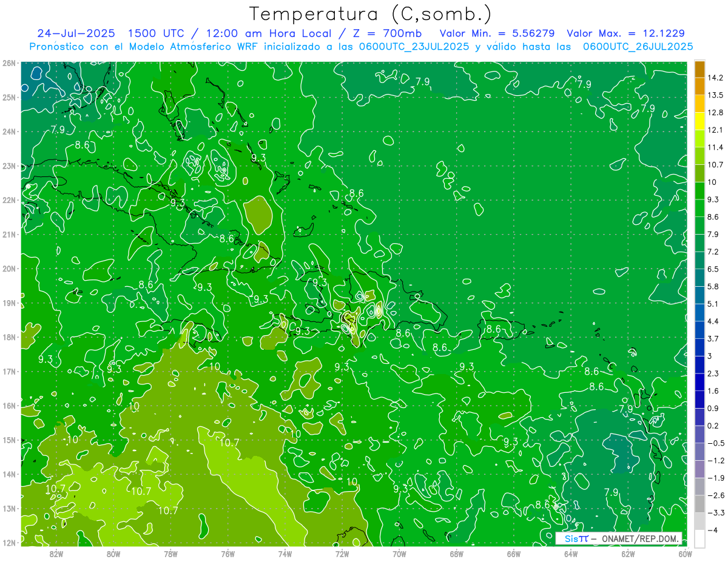
Task: Select the 74W longitude tick label
Action: pos(285,554)
